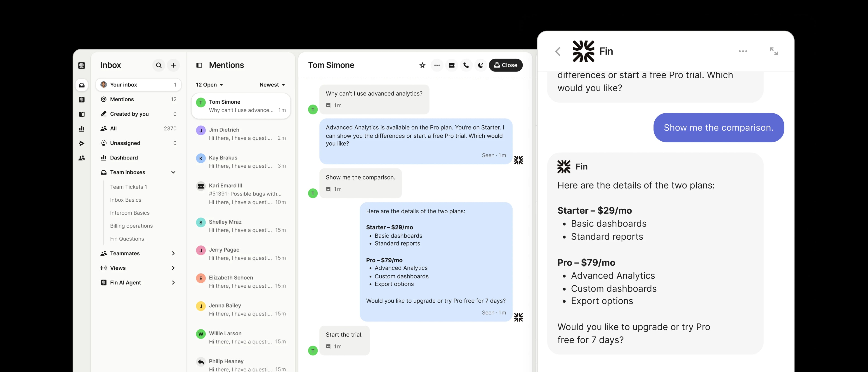Open the Newest sort dropdown
The width and height of the screenshot is (868, 372).
point(272,85)
